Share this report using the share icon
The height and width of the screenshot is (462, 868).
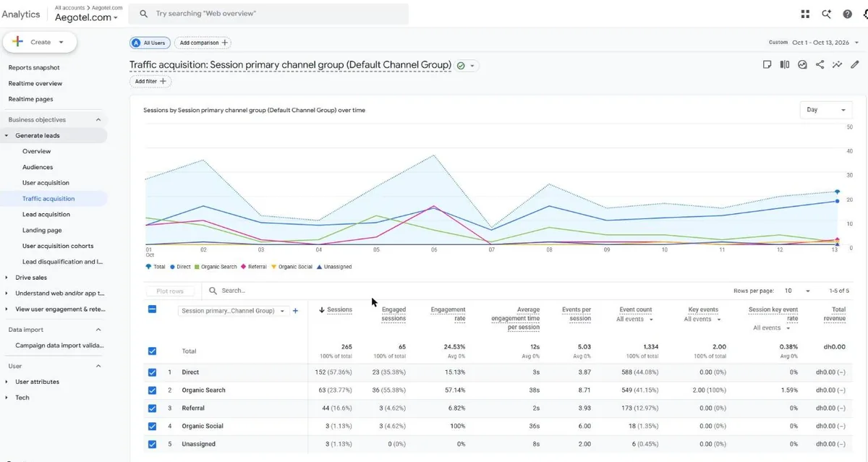(820, 64)
